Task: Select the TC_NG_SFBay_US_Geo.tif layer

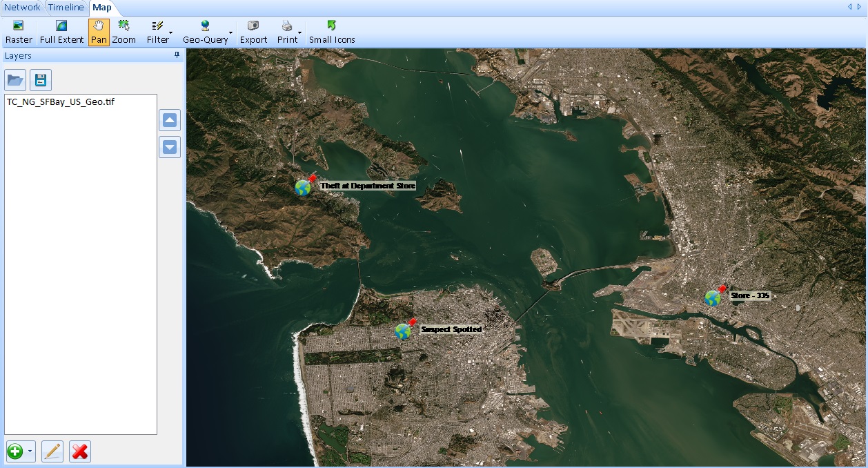Action: (x=61, y=101)
